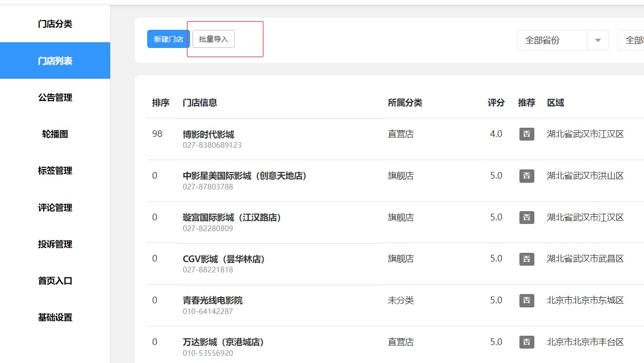Click the 排序 column header
This screenshot has width=644, height=363.
click(x=161, y=102)
